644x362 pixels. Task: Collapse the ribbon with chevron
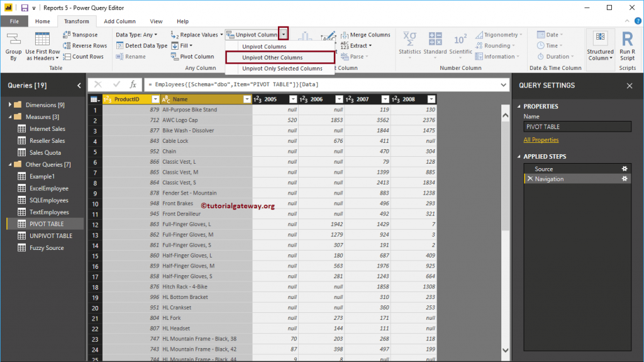click(x=627, y=21)
